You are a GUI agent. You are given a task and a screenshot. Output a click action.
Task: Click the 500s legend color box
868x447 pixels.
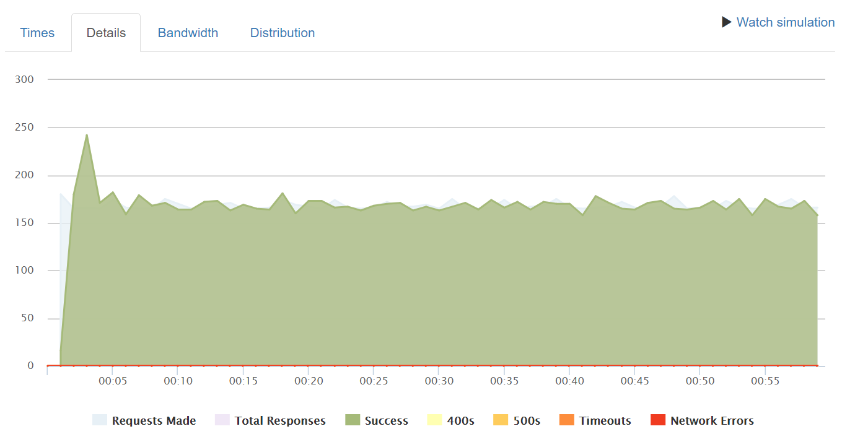coord(501,420)
